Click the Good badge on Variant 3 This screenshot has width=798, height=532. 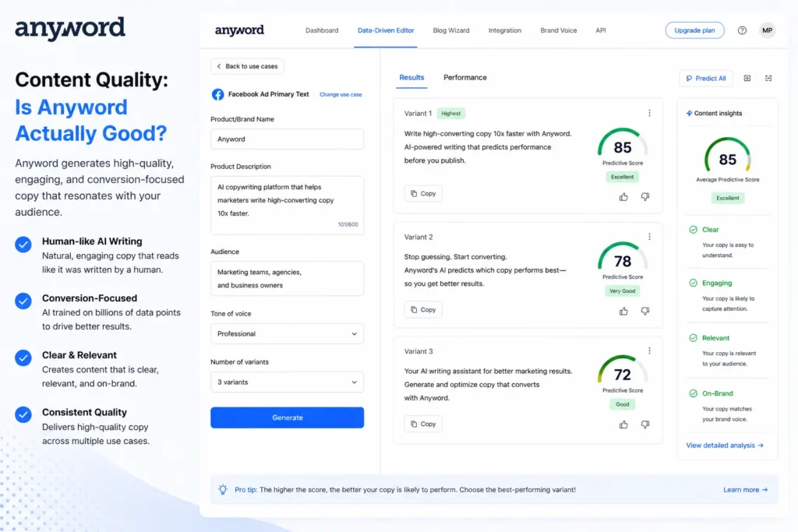coord(623,404)
